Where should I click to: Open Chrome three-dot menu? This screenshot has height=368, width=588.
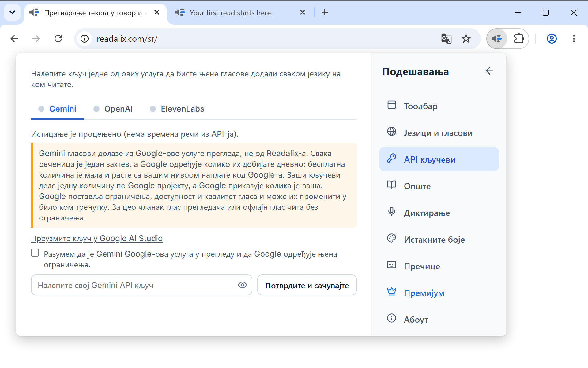pyautogui.click(x=574, y=39)
